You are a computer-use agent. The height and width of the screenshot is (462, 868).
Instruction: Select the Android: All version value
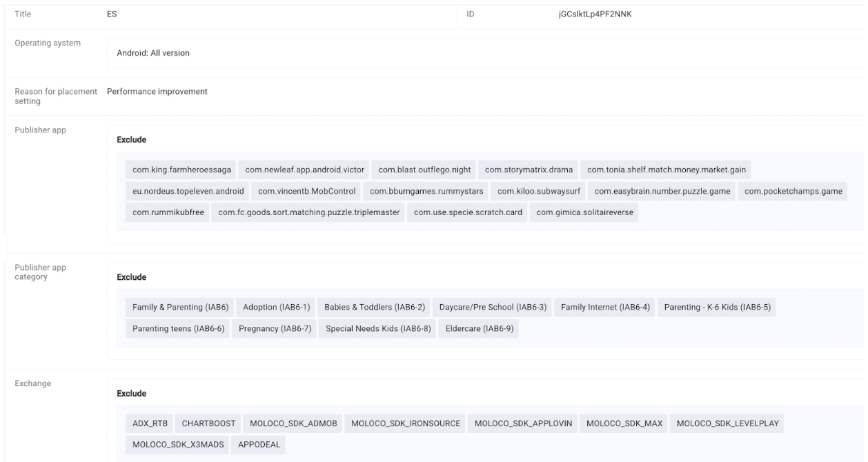[x=153, y=53]
